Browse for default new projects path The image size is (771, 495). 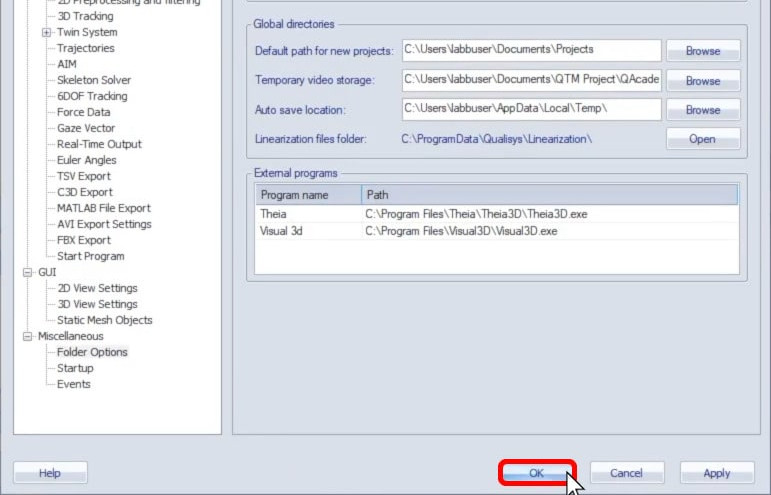702,50
